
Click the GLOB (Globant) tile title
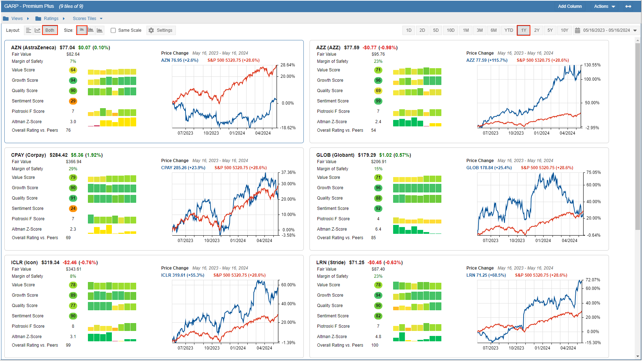(335, 155)
